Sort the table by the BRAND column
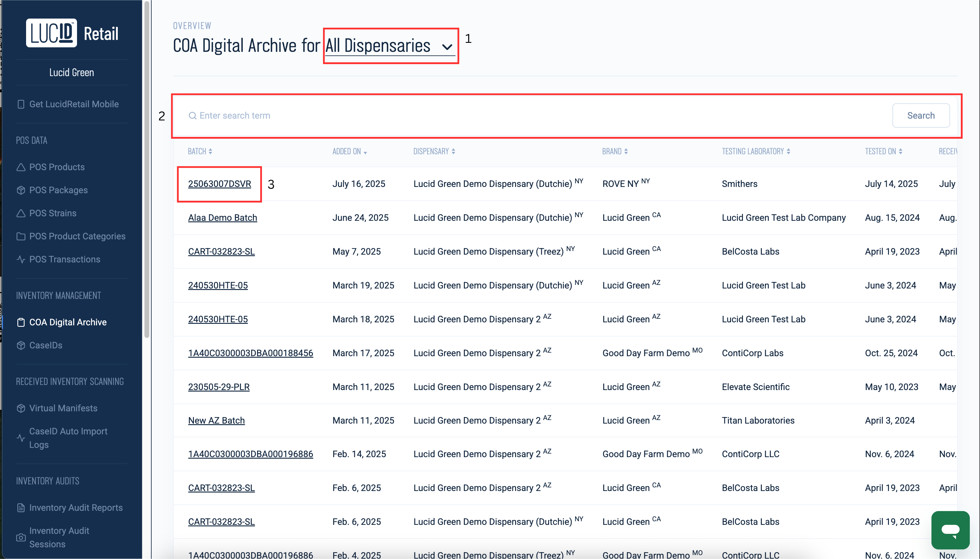The height and width of the screenshot is (559, 980). 615,151
